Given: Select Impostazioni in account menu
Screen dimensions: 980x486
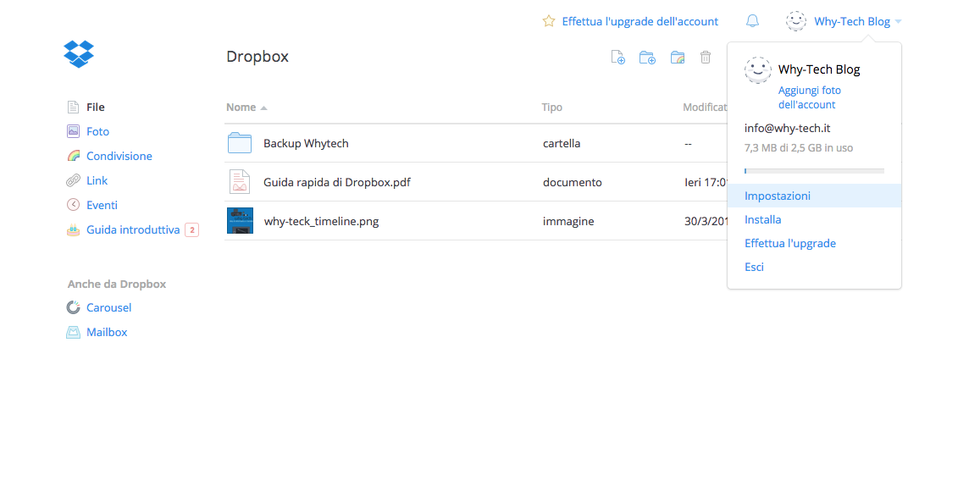Looking at the screenshot, I should [814, 196].
